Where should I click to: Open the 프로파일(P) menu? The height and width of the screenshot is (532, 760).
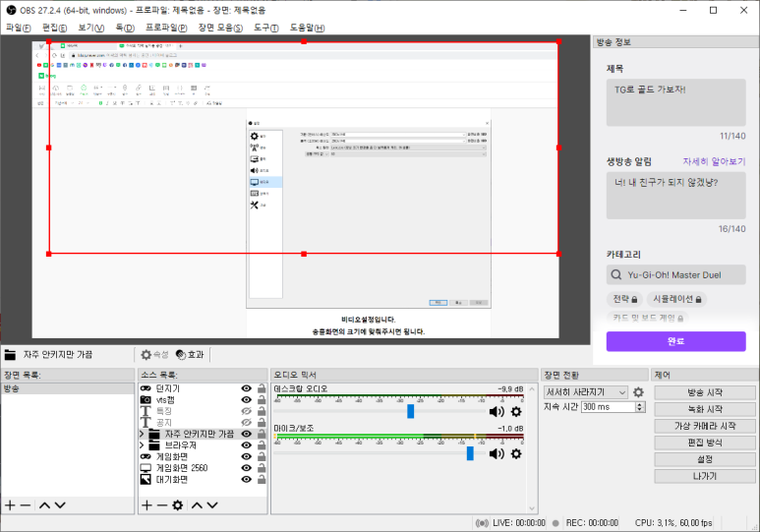click(166, 28)
